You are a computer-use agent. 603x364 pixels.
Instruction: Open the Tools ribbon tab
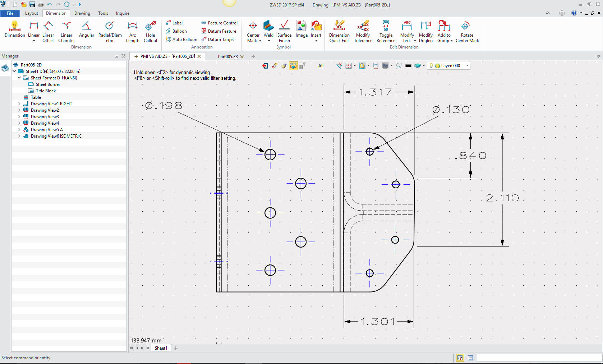click(103, 13)
